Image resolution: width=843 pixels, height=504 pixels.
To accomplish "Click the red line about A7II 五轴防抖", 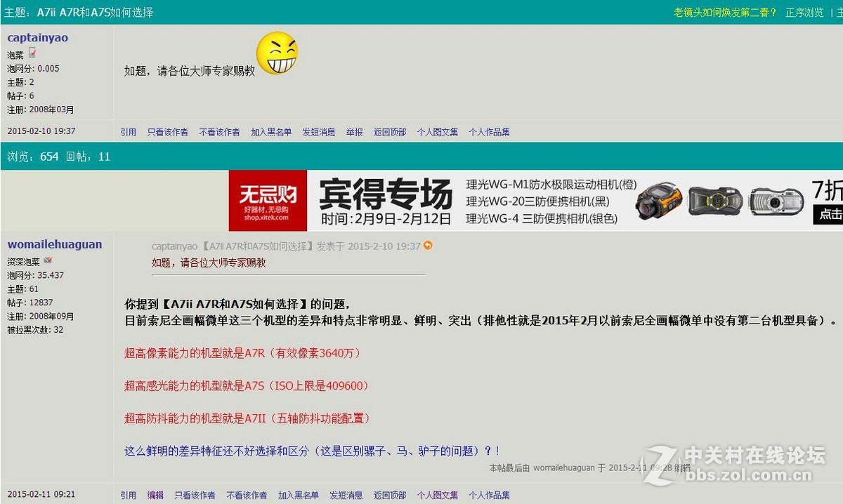I will (x=247, y=418).
